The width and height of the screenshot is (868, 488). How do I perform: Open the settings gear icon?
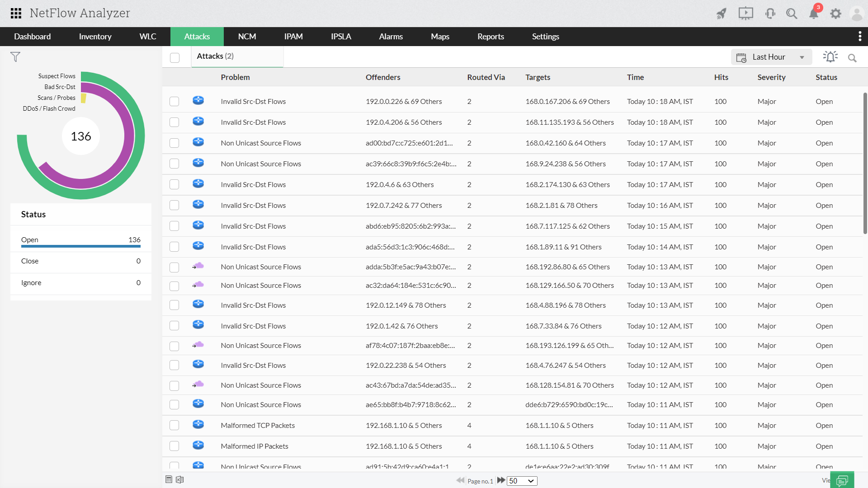[835, 14]
